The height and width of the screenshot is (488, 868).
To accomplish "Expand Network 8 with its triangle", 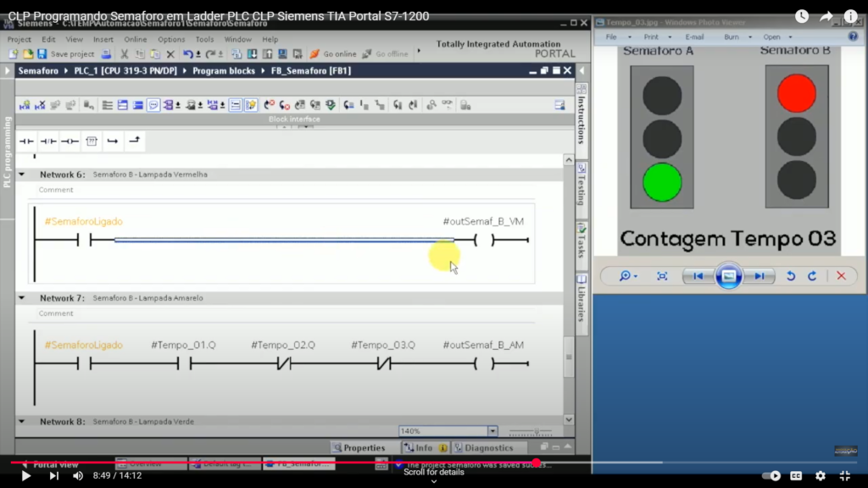I will coord(21,421).
